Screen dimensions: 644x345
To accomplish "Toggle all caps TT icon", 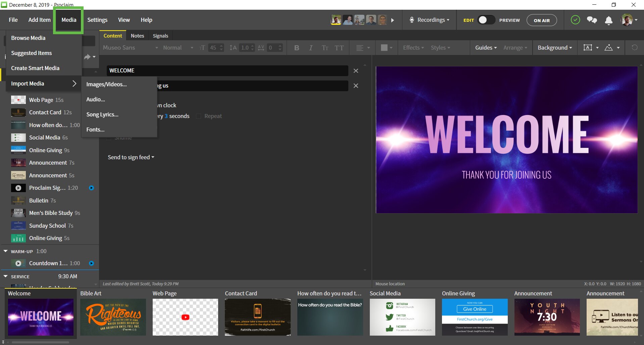I will [339, 48].
